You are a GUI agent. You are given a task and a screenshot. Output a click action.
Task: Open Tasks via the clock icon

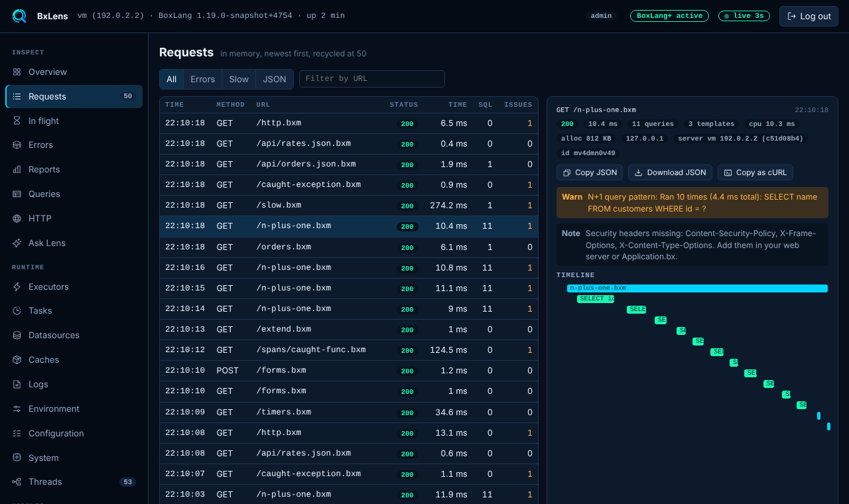click(17, 310)
